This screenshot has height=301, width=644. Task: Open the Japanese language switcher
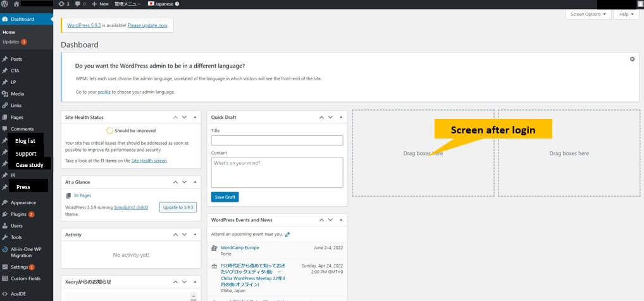[161, 4]
